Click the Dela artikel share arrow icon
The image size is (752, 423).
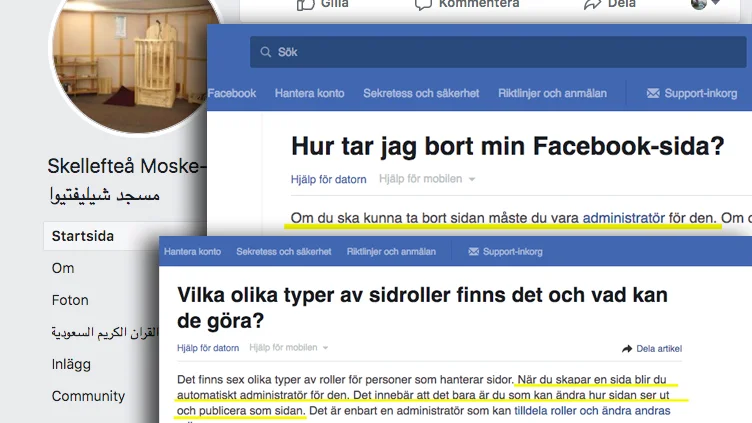[627, 349]
